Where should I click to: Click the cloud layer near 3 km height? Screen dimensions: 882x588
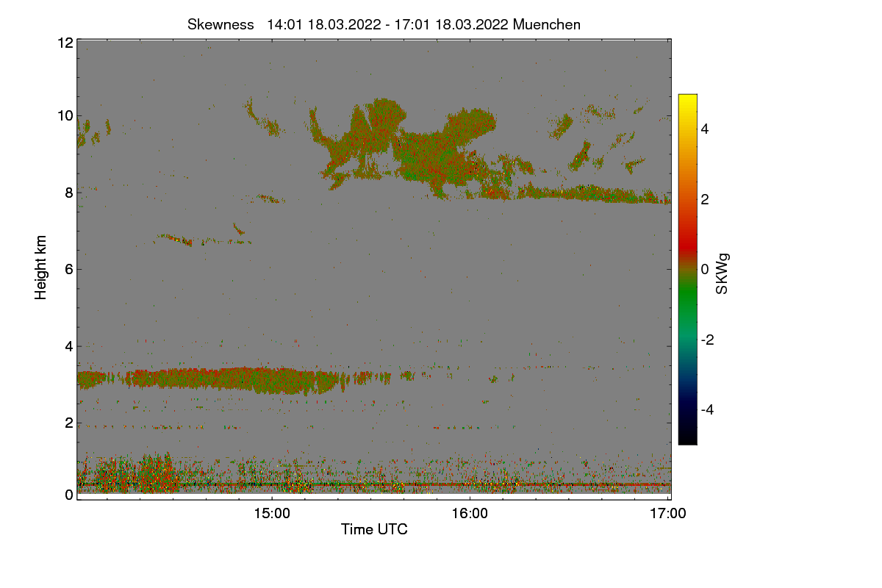point(213,380)
